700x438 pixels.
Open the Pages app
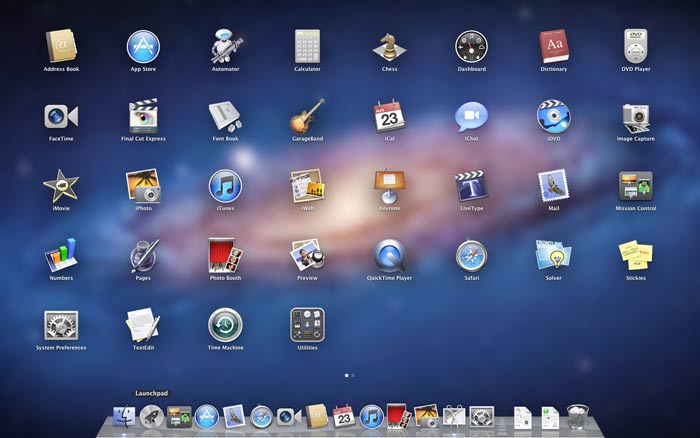143,255
